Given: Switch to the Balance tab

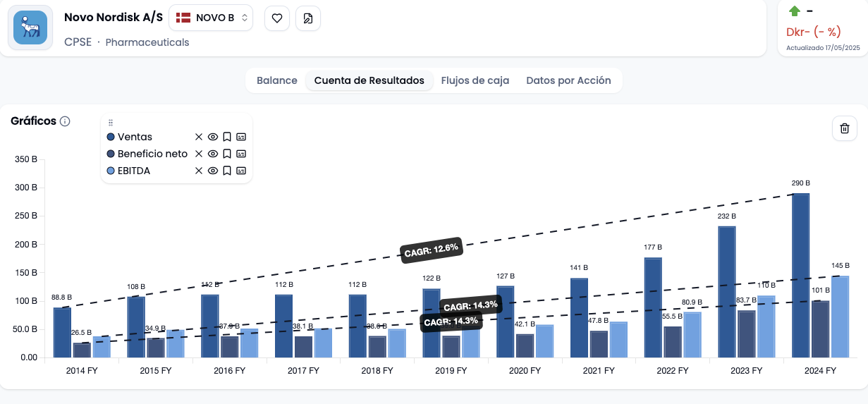Looking at the screenshot, I should click(x=277, y=80).
